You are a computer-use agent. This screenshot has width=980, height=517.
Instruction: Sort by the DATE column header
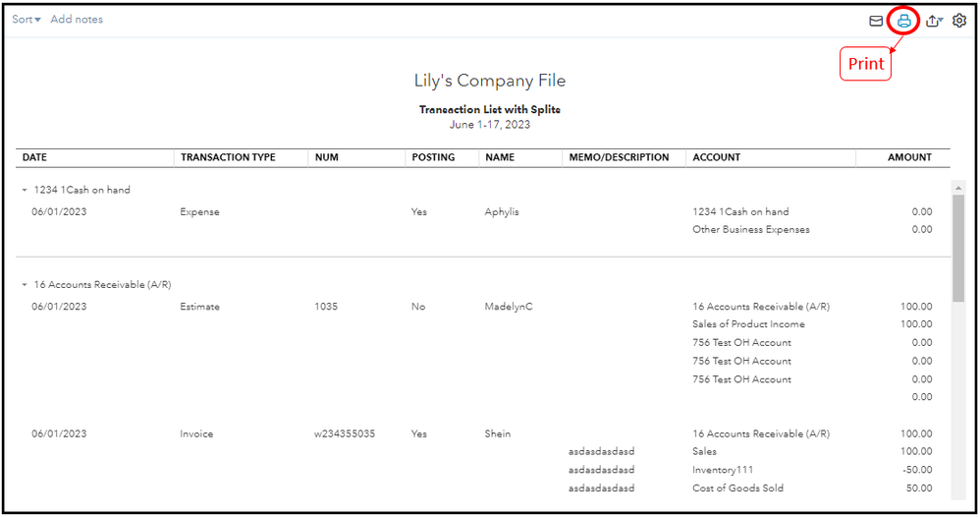34,157
